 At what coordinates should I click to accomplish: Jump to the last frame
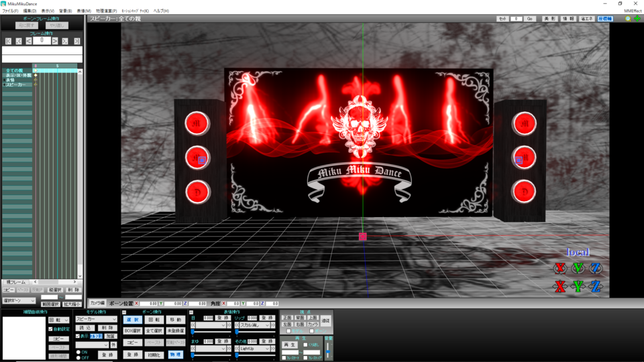point(76,41)
